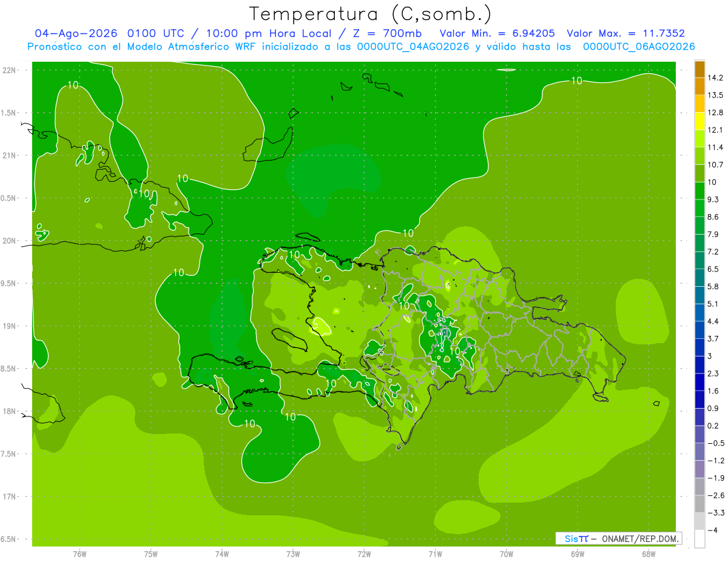Click the 'Temperatura (C,somb.)' chart title
728x562 pixels.
click(x=370, y=13)
